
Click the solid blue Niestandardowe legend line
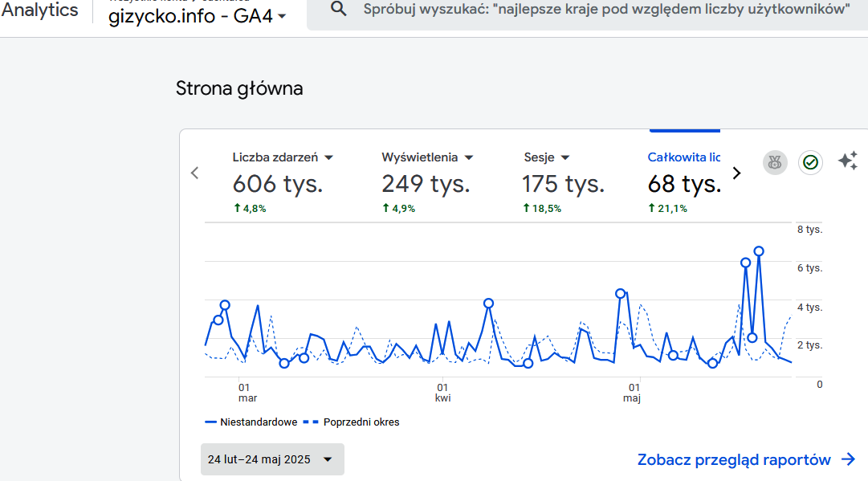(211, 422)
